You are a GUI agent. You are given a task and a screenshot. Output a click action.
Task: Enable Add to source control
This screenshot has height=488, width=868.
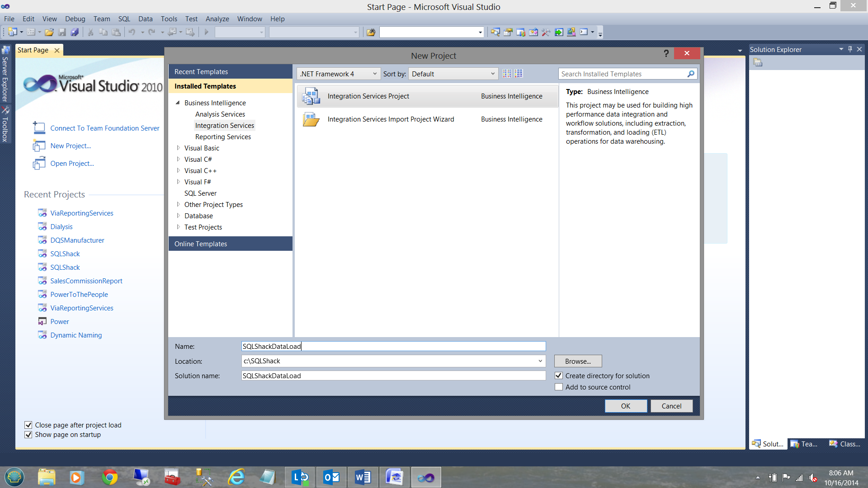(559, 387)
